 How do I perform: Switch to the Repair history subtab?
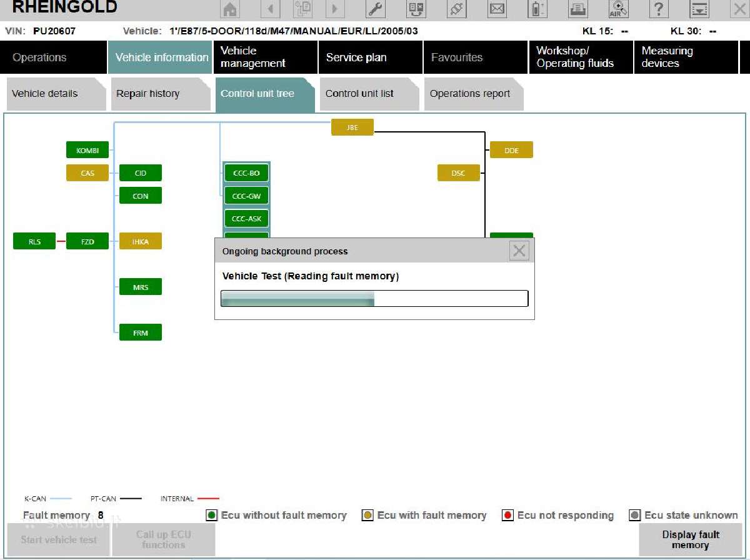(161, 94)
